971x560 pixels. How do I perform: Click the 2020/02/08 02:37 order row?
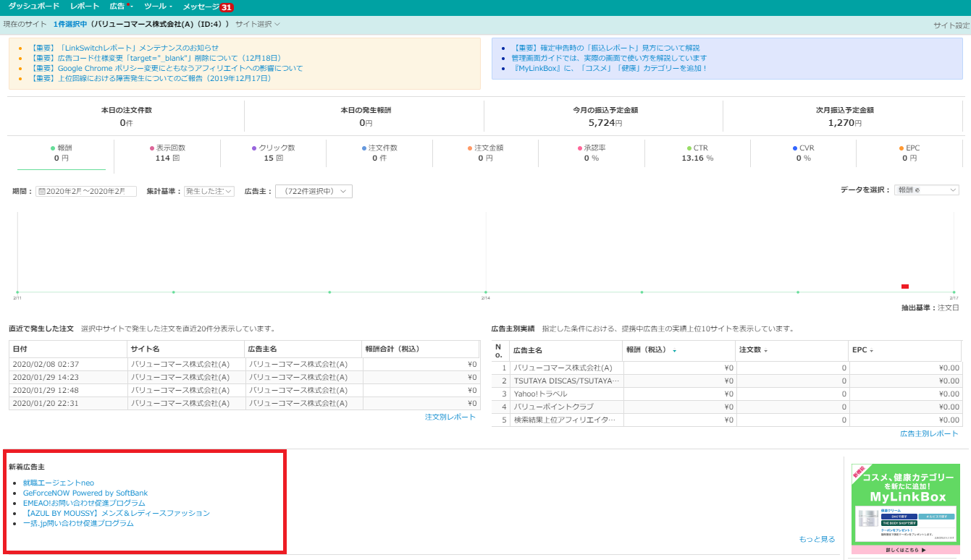(244, 365)
